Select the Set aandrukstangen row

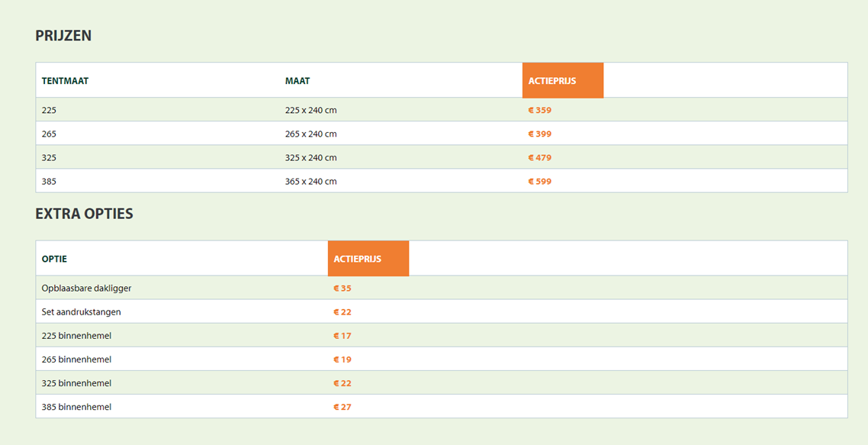click(x=441, y=311)
